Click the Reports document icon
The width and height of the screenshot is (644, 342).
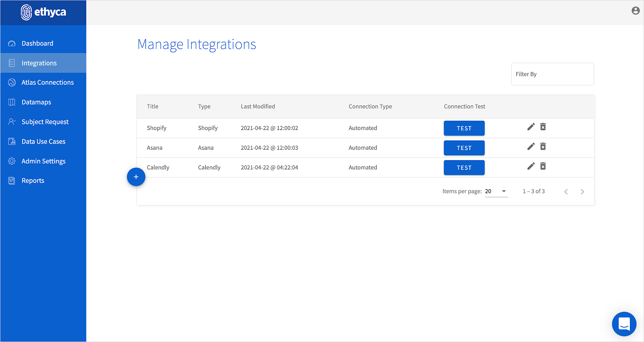(12, 181)
